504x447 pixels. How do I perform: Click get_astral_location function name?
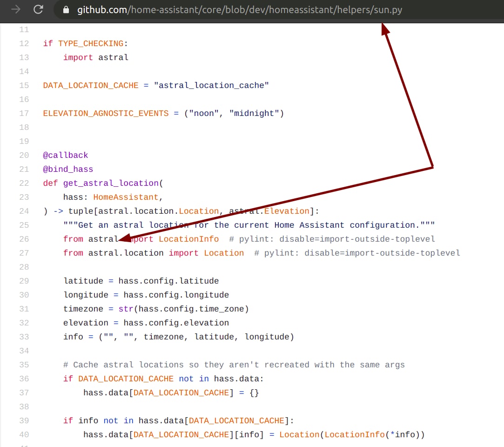(x=111, y=183)
